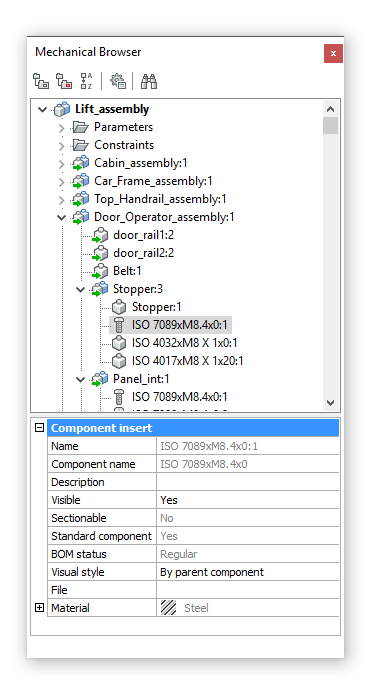Open Visual style By parent component field

(x=248, y=572)
